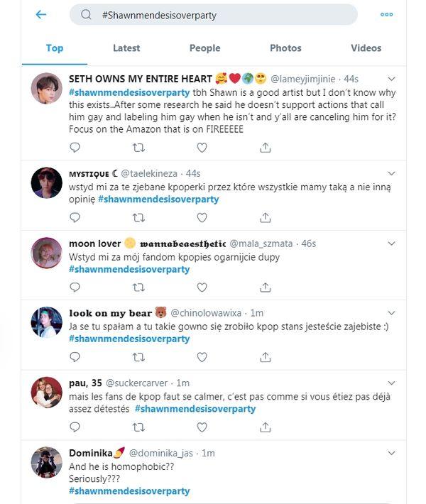Like the moon lover tweet
Viewport: 426px width, 504px height.
tap(202, 287)
